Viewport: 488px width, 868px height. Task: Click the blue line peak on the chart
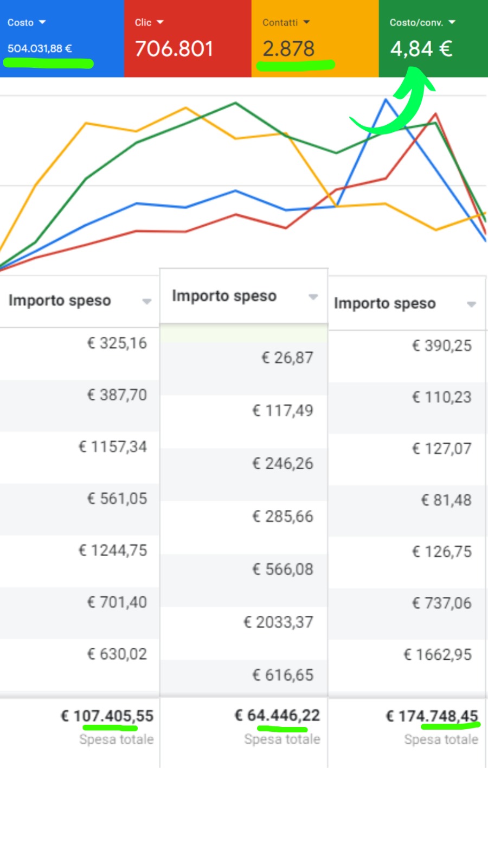[386, 100]
